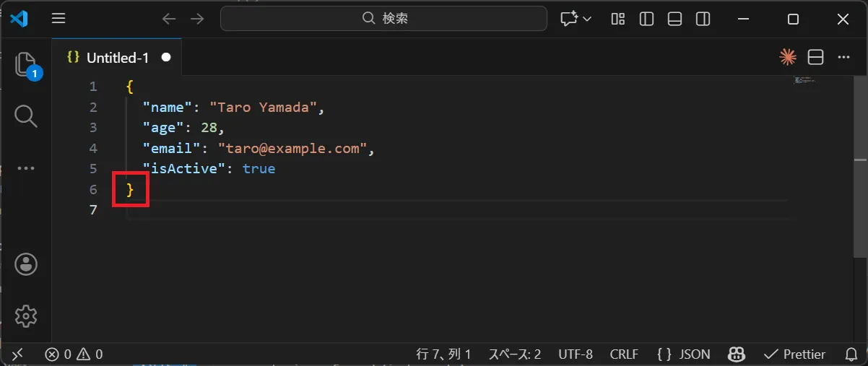Viewport: 868px width, 366px height.
Task: Click the Copilot status icon in status bar
Action: click(x=737, y=354)
